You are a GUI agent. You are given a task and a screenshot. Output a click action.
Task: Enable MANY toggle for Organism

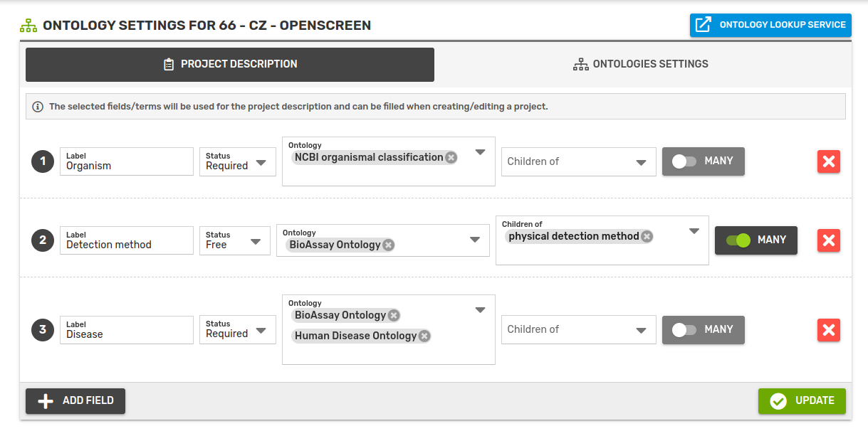tap(684, 161)
